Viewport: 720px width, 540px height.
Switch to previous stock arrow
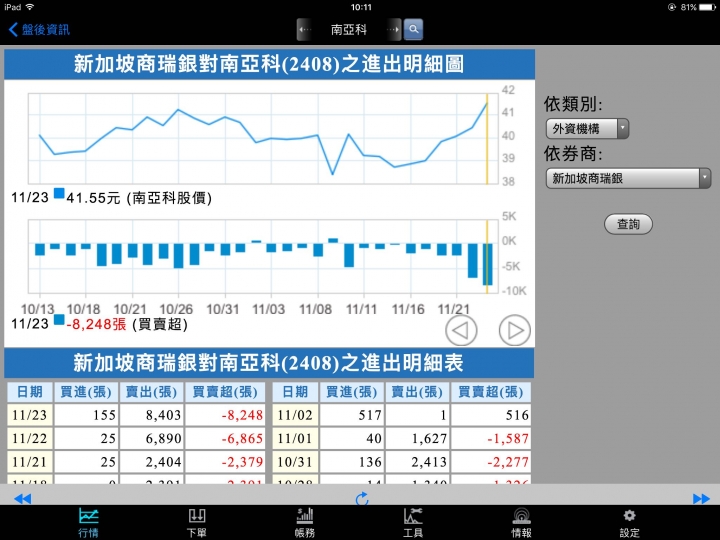[304, 30]
